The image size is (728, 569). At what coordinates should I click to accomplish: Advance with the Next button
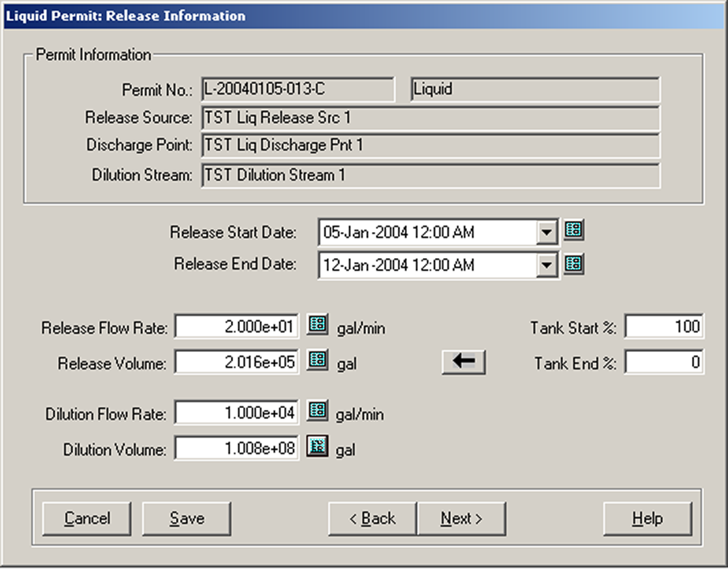pyautogui.click(x=461, y=518)
